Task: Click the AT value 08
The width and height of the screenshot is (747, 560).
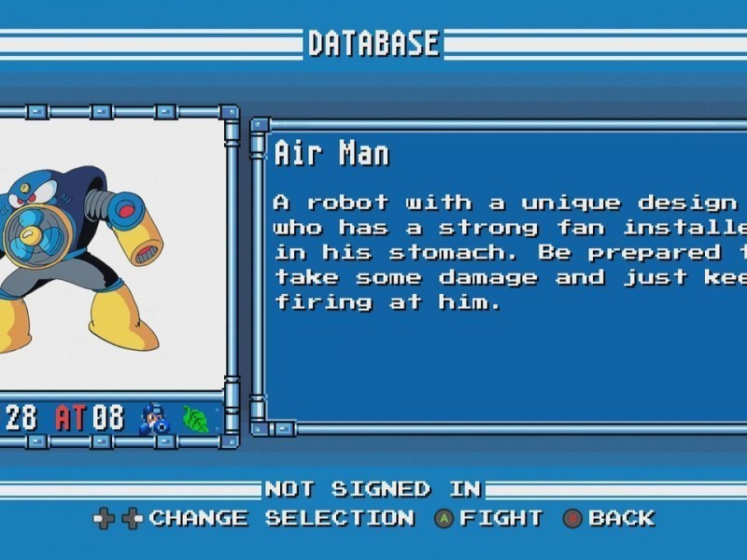Action: pos(108,417)
